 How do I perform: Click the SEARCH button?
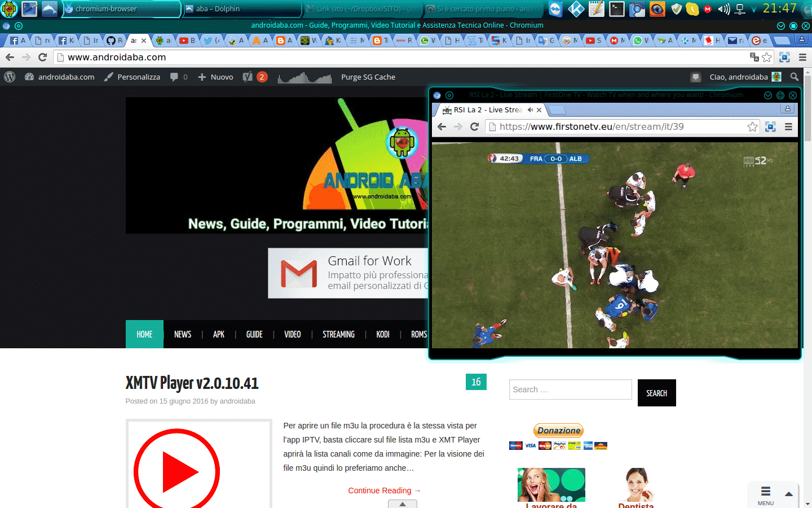pos(656,393)
